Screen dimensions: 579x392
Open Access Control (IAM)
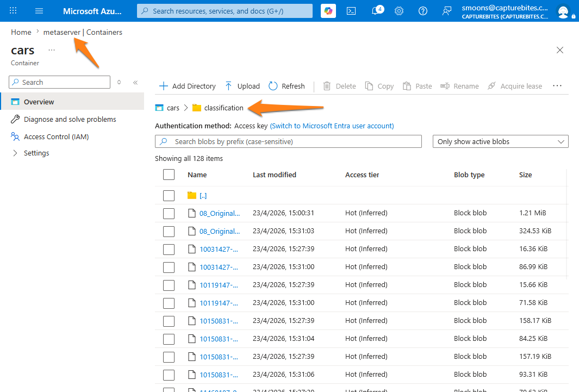click(x=56, y=136)
